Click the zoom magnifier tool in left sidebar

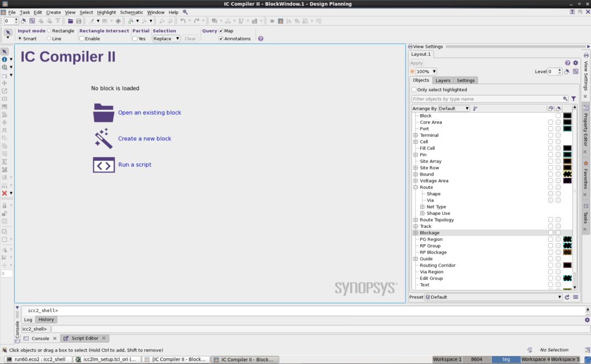4,67
